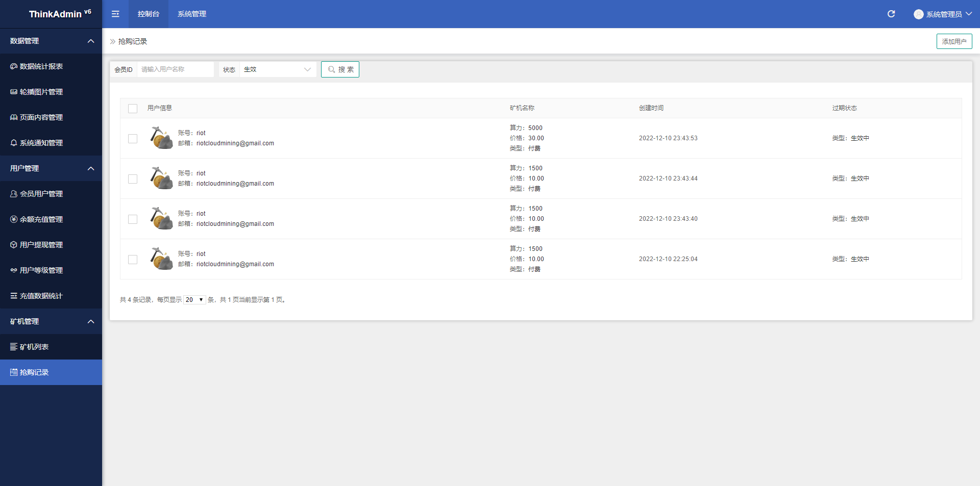Open 矿机列表 in the sidebar
The width and height of the screenshot is (980, 486).
(34, 347)
